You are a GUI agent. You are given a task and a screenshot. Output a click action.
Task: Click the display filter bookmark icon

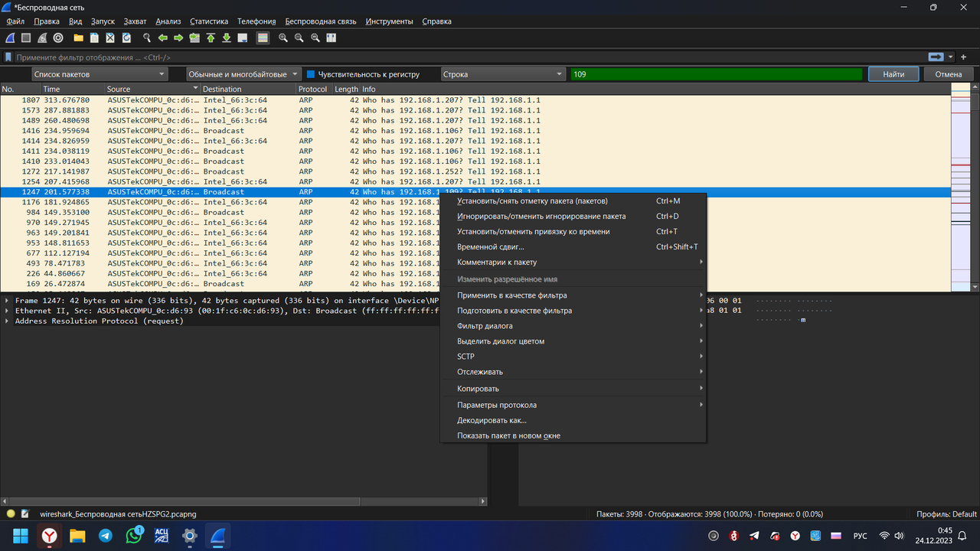(8, 57)
